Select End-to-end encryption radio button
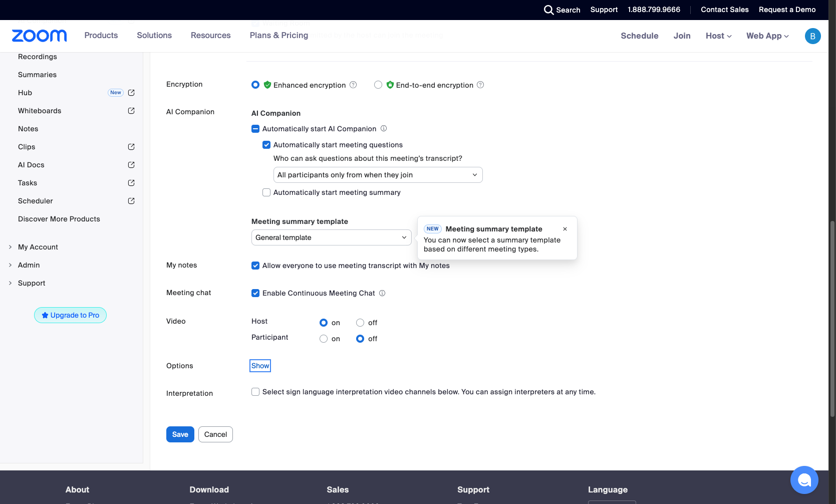Viewport: 836px width, 504px height. point(378,85)
